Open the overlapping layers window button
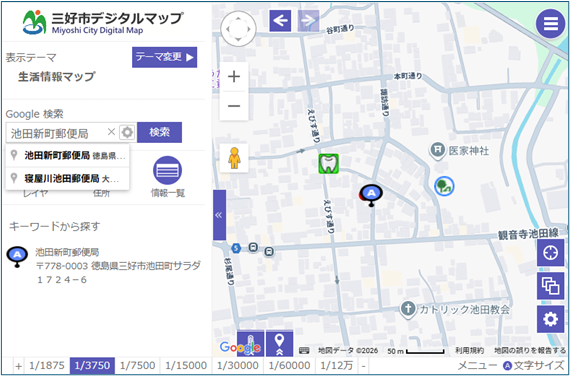Viewport: 570px width, 376px height. pos(550,286)
